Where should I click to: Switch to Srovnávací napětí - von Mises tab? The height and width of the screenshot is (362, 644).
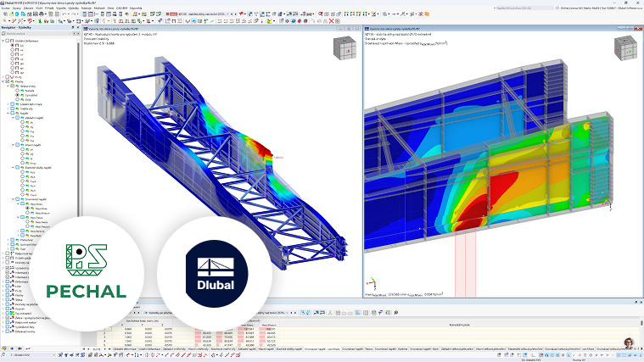[322, 349]
